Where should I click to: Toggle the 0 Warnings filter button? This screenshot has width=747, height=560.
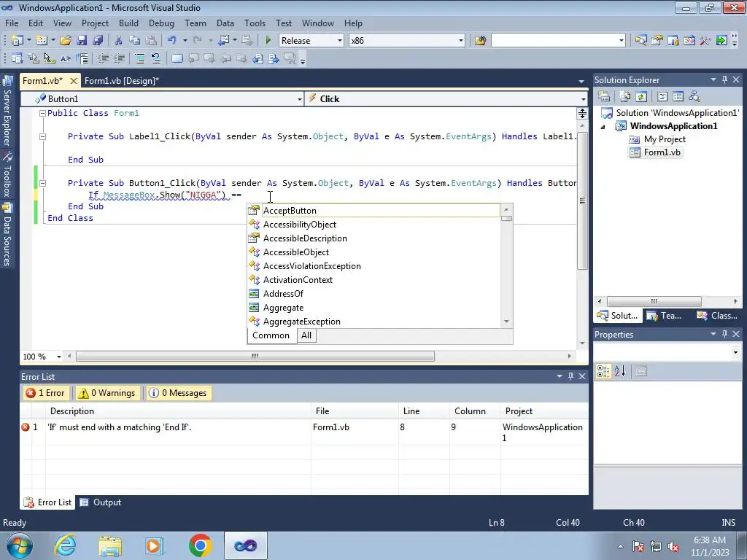107,393
